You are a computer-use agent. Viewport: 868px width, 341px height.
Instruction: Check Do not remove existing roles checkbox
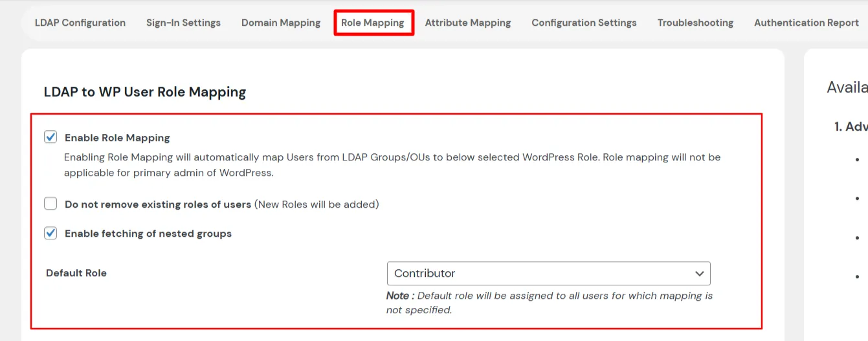tap(50, 204)
